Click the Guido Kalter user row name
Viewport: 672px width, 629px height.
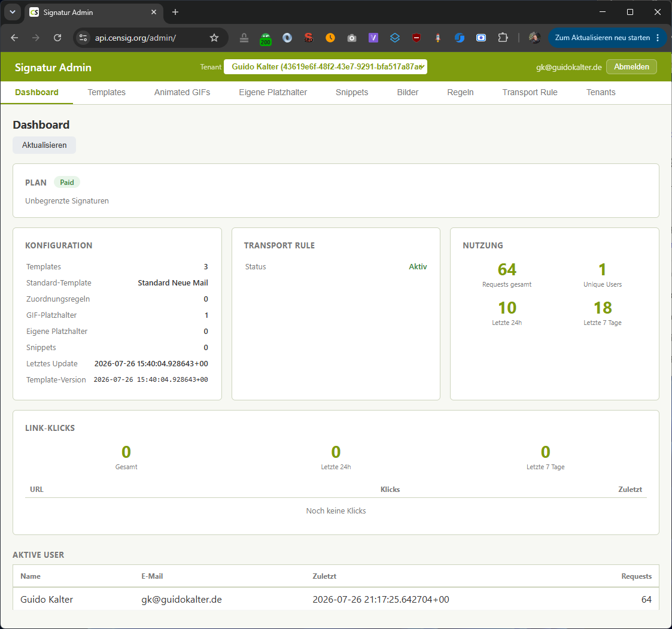pos(47,600)
